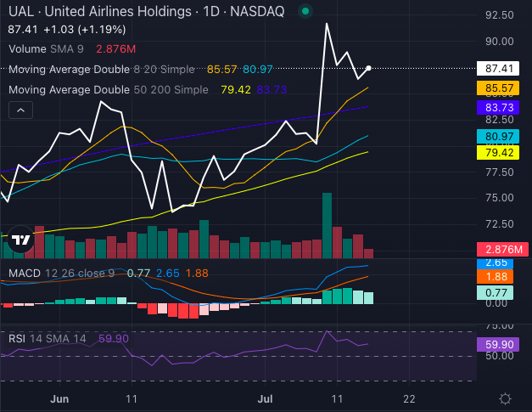
Task: Select Moving Average Double 8 20 Simple legend
Action: 102,70
